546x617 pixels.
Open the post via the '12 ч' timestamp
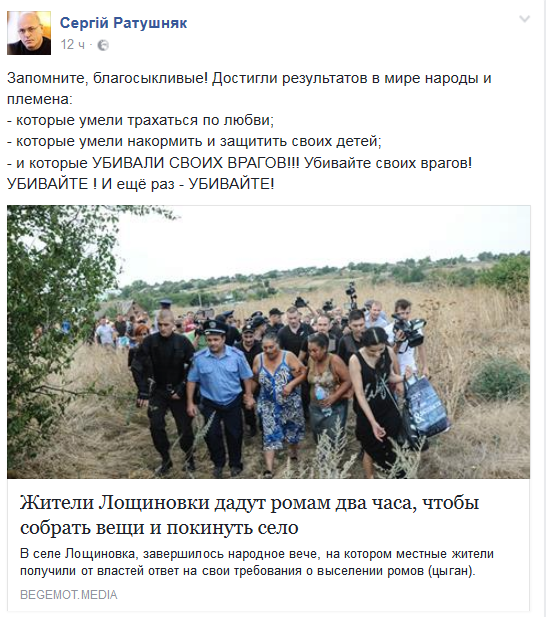click(72, 45)
